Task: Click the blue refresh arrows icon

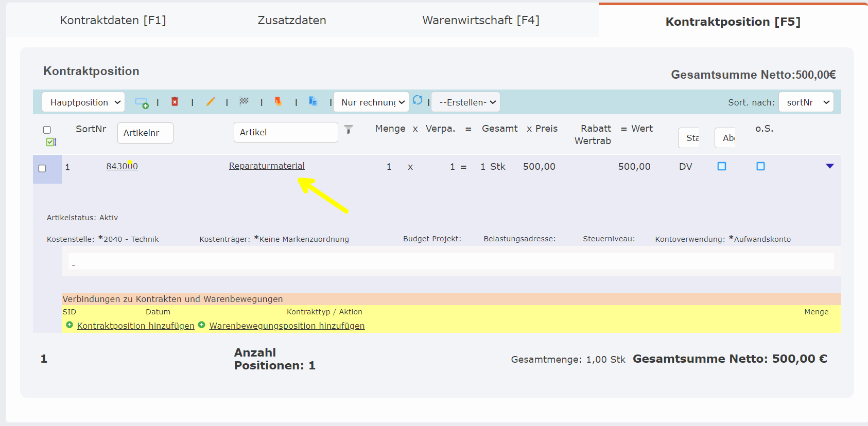Action: click(x=418, y=100)
